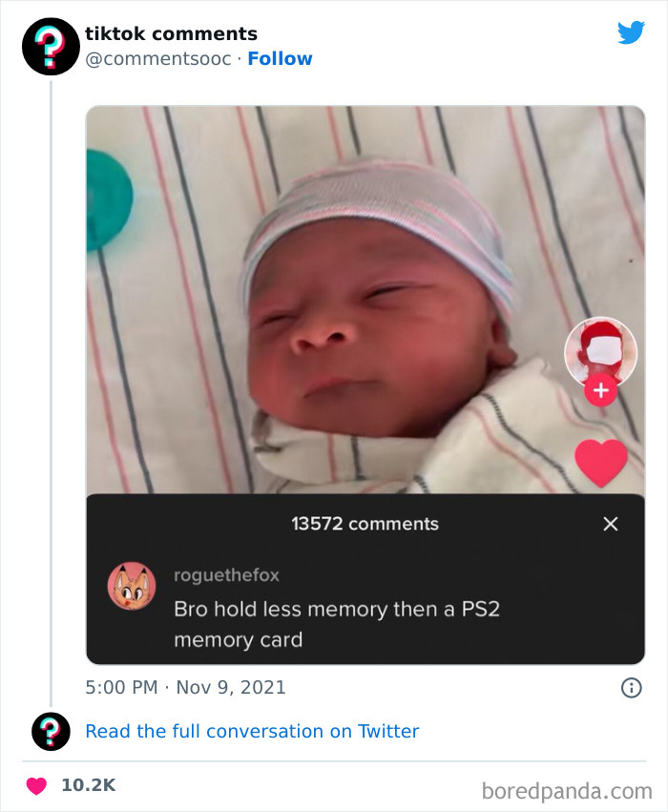668x812 pixels.
Task: Click the Twitter bird logo
Action: [631, 33]
